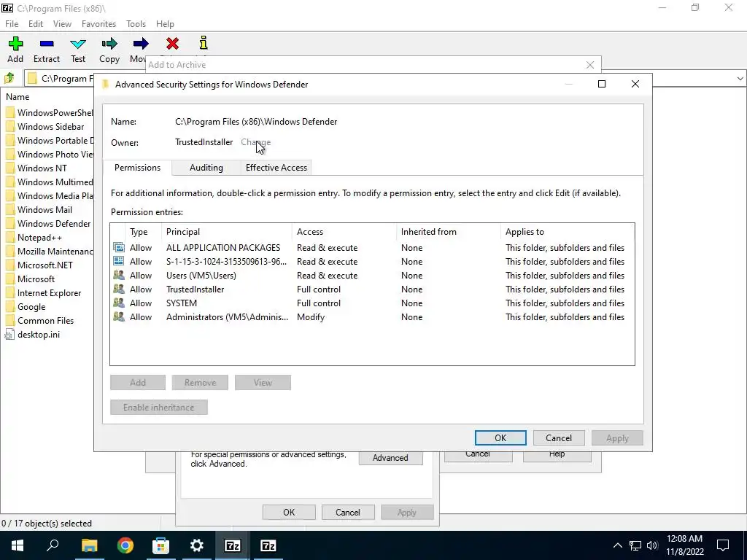The width and height of the screenshot is (747, 560).
Task: Launch Google Chrome from taskbar
Action: pos(125,545)
